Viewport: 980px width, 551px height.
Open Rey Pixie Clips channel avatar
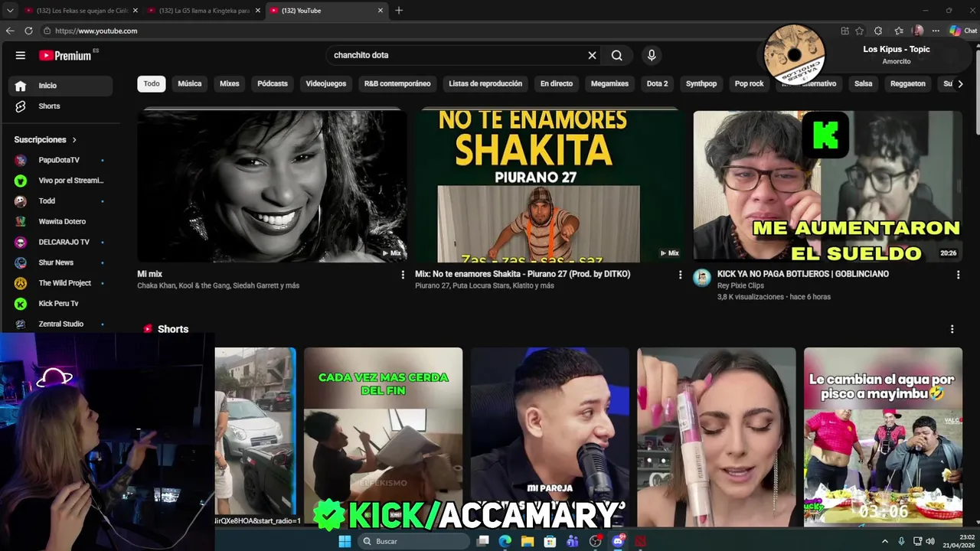point(702,278)
